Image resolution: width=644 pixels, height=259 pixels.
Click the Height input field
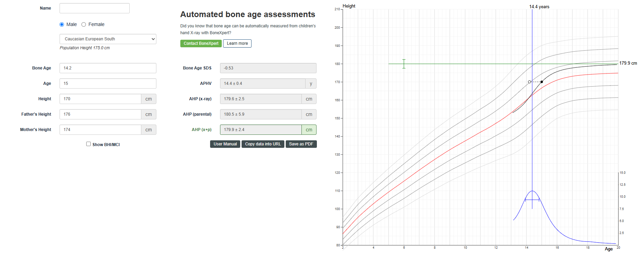100,99
